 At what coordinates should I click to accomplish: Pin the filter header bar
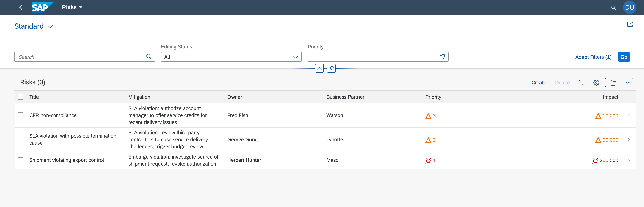(x=331, y=68)
